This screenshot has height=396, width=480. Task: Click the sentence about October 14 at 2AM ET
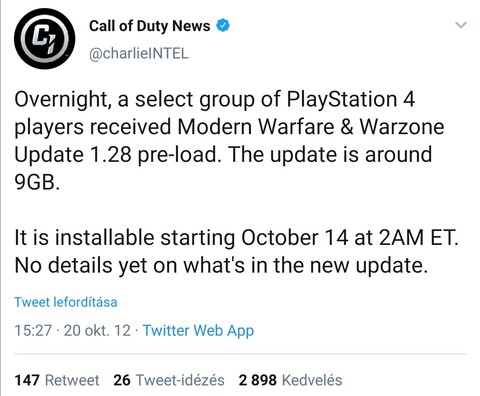click(236, 237)
